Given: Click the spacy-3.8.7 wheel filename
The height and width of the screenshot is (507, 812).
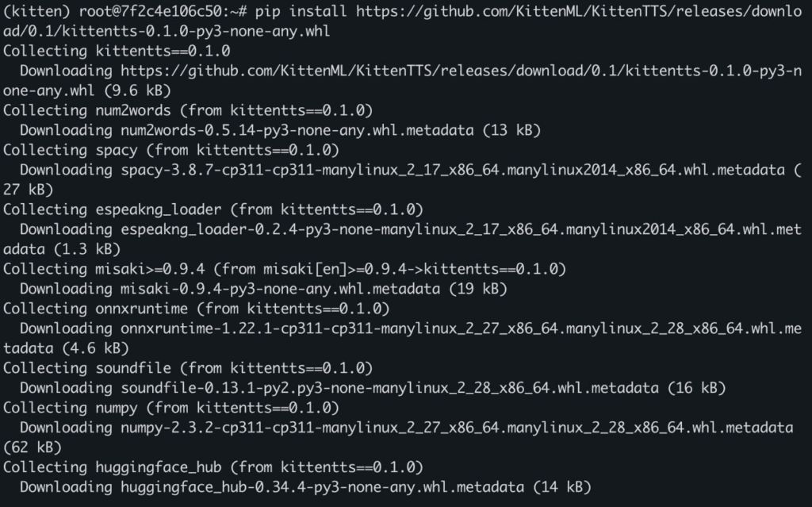Looking at the screenshot, I should point(452,170).
